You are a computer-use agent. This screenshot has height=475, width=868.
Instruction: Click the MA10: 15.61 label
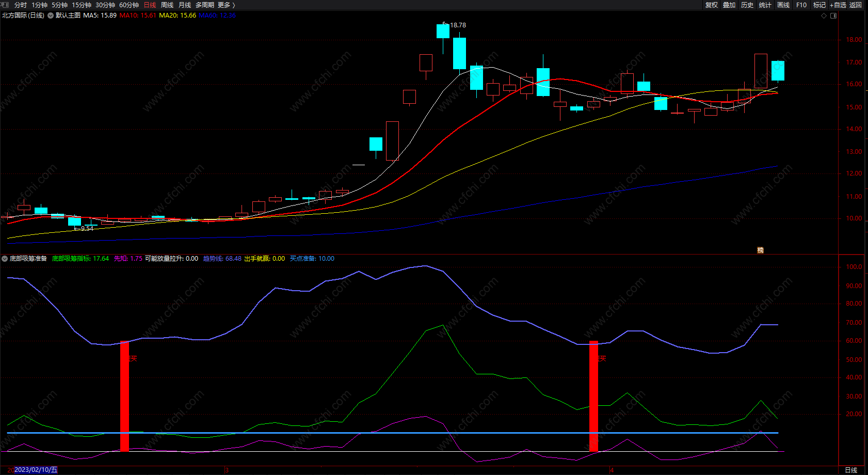138,15
